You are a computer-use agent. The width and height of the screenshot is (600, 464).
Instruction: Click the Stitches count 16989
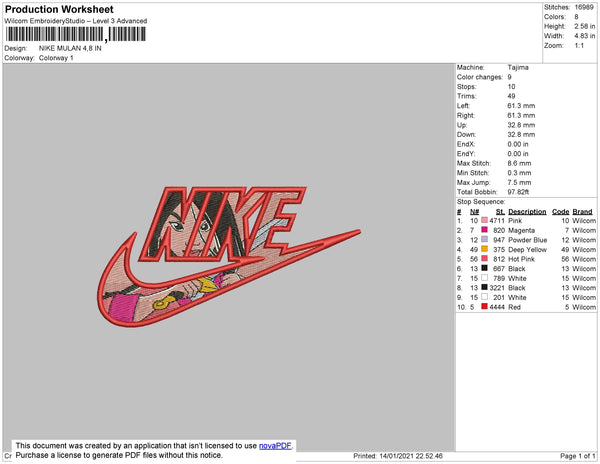click(584, 7)
